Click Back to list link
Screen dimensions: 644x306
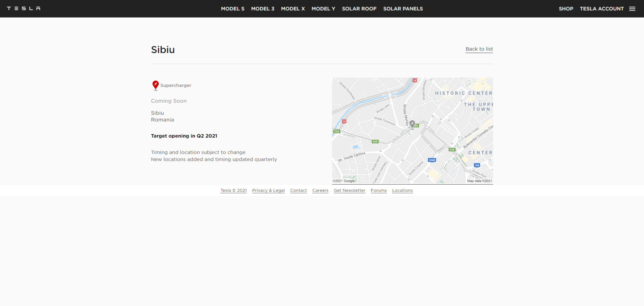(479, 49)
